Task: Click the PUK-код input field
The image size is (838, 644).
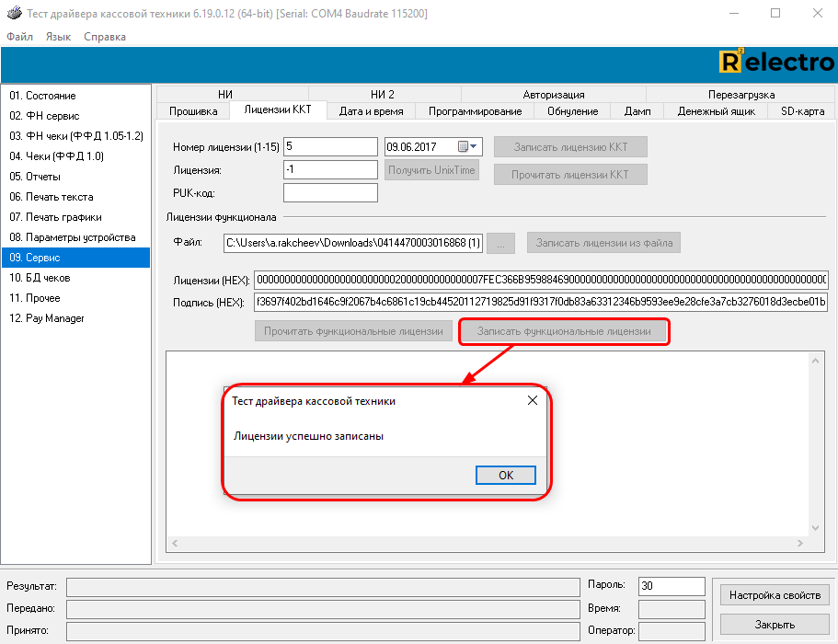Action: tap(330, 193)
